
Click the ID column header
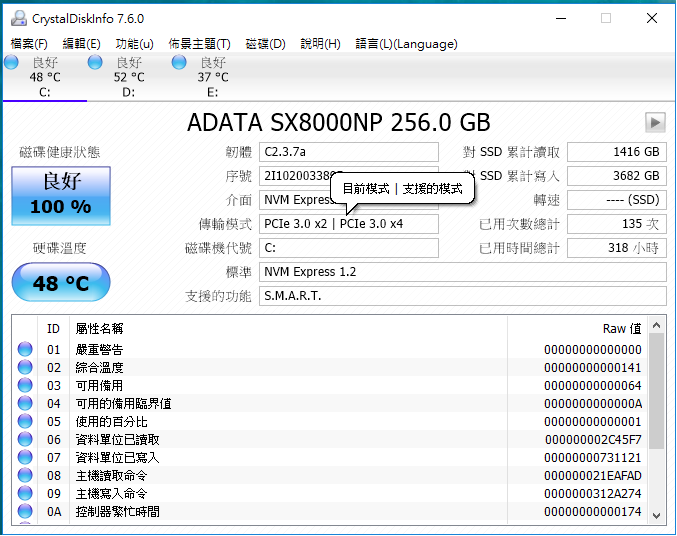click(x=53, y=329)
